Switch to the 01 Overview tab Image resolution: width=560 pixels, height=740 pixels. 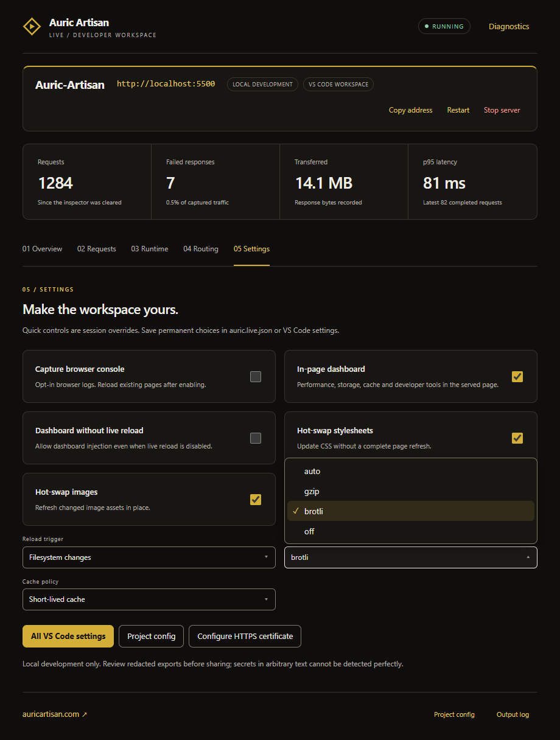point(43,249)
